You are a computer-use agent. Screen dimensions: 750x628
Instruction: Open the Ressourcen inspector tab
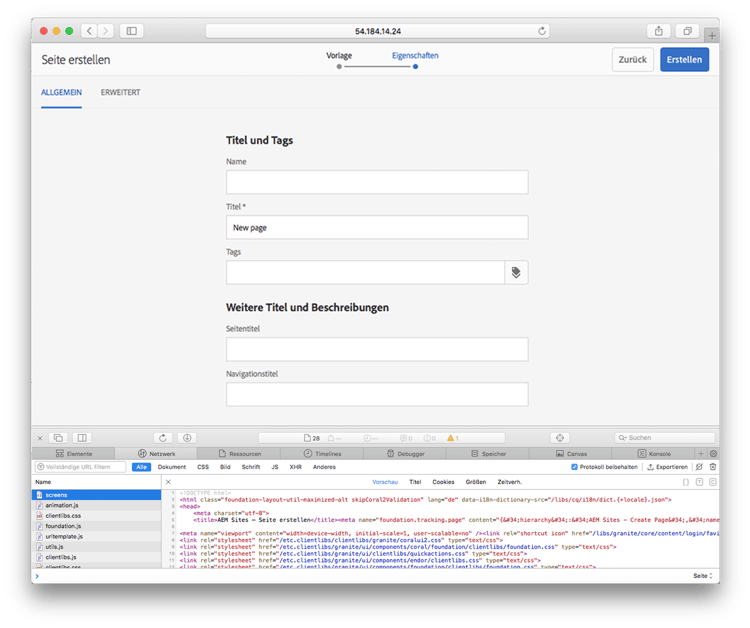240,453
